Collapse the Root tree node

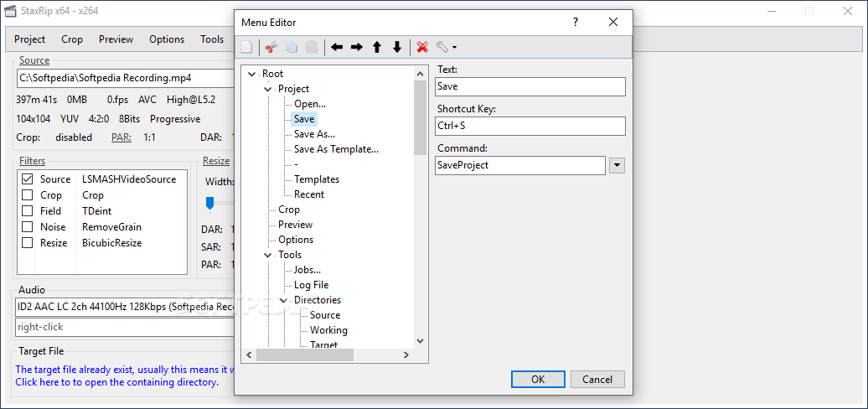click(252, 74)
